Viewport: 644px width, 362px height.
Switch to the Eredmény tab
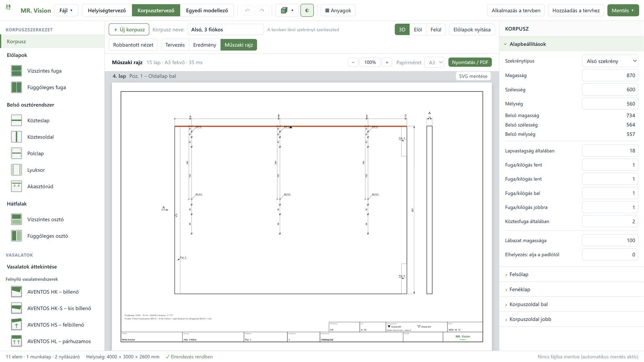[204, 45]
